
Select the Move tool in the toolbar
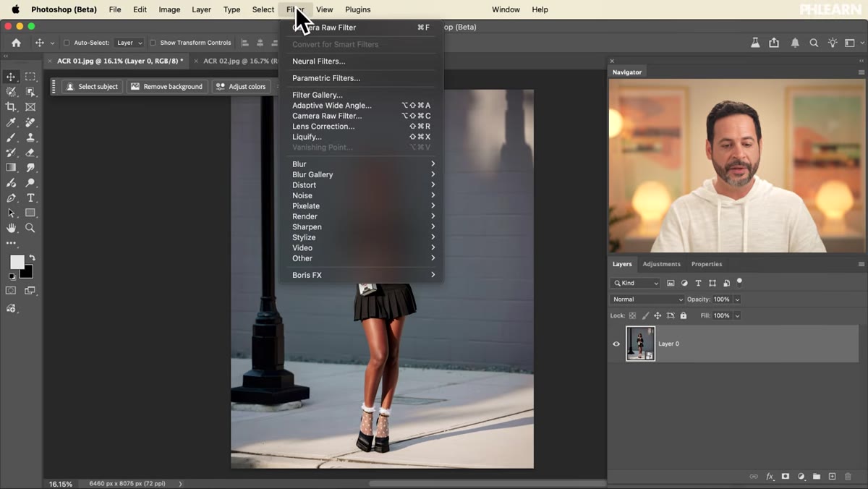pyautogui.click(x=11, y=77)
